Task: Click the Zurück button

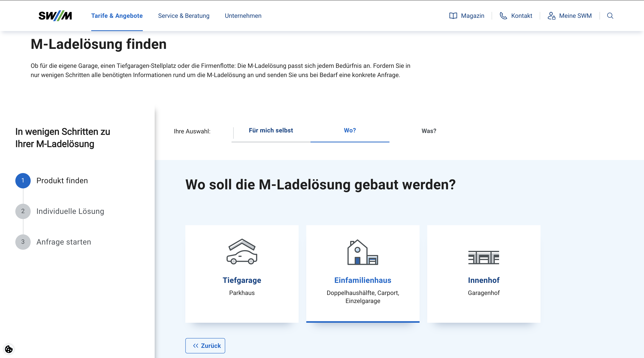Action: [x=205, y=346]
